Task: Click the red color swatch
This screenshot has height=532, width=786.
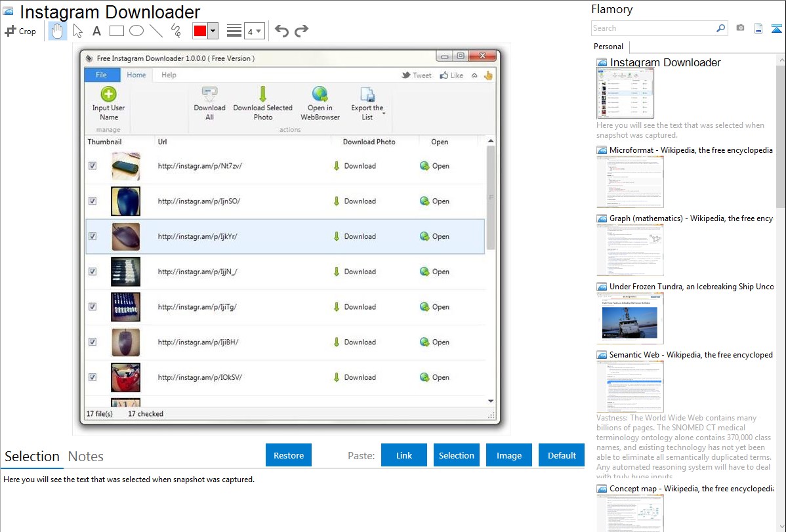Action: (x=199, y=31)
